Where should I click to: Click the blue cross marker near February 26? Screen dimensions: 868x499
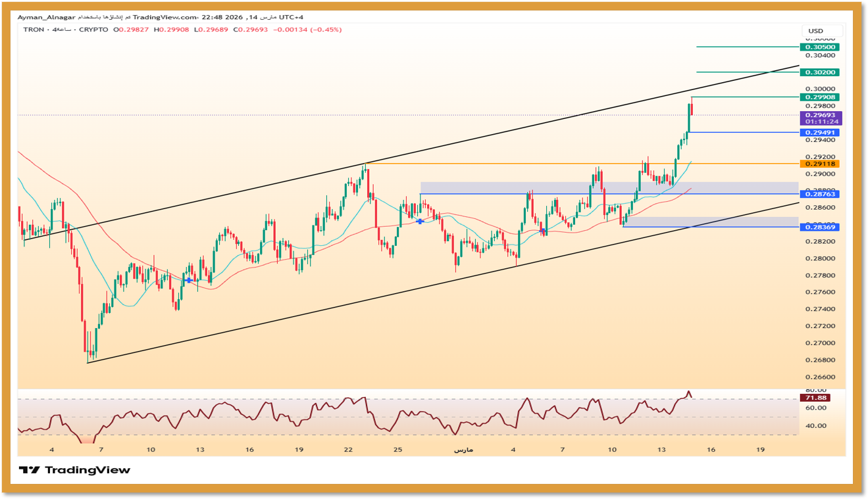point(420,222)
